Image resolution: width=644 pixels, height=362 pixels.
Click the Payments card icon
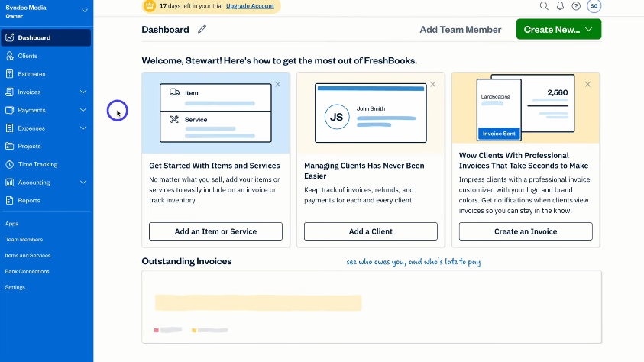pos(9,110)
